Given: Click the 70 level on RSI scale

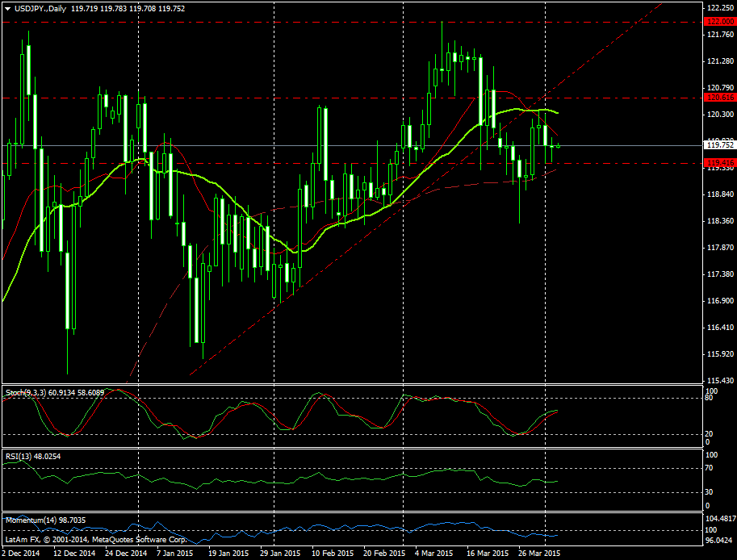Looking at the screenshot, I should [x=710, y=468].
